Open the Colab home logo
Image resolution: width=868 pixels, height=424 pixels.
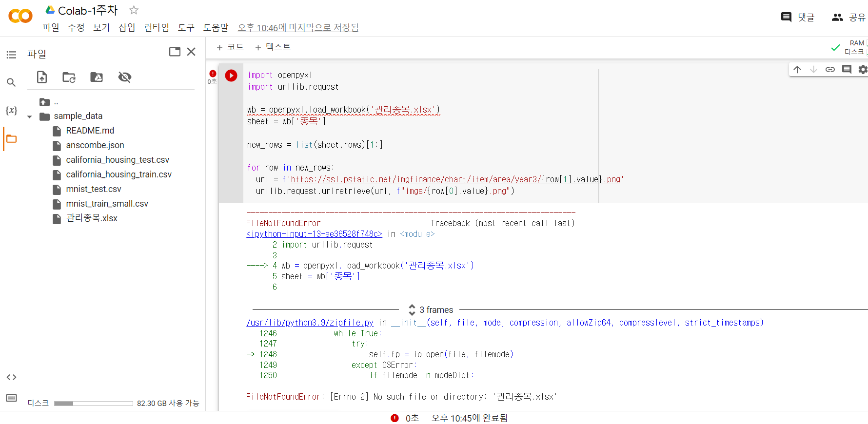coord(20,16)
